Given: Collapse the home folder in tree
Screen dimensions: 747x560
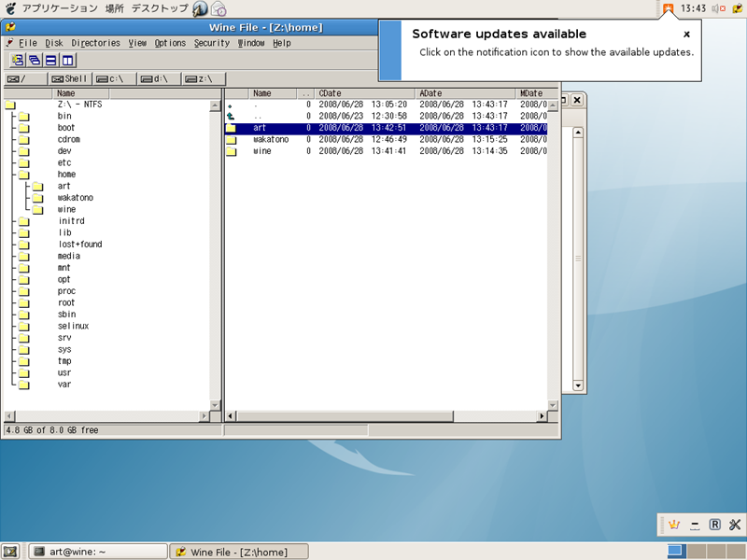Looking at the screenshot, I should 24,175.
